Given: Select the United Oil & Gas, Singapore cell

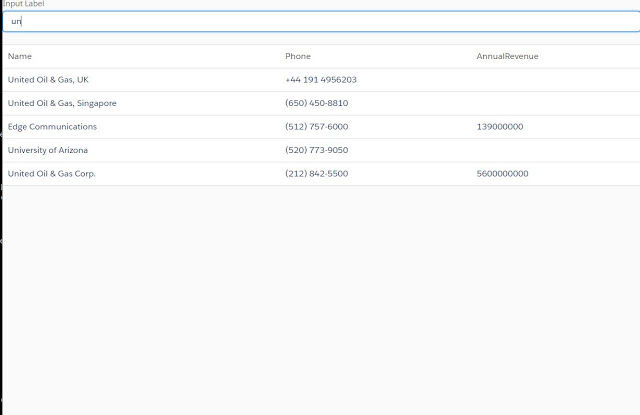Looking at the screenshot, I should pyautogui.click(x=62, y=103).
